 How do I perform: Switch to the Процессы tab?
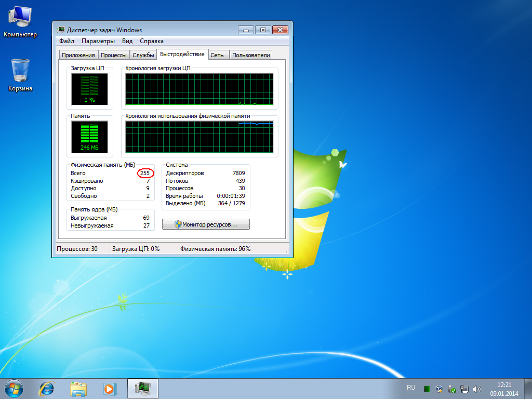[114, 55]
